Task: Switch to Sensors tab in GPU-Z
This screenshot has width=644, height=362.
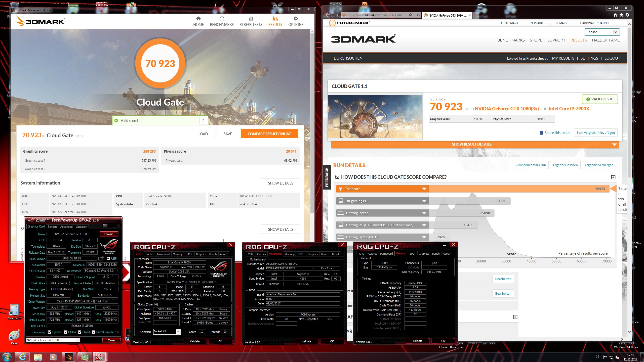Action: coord(52,227)
